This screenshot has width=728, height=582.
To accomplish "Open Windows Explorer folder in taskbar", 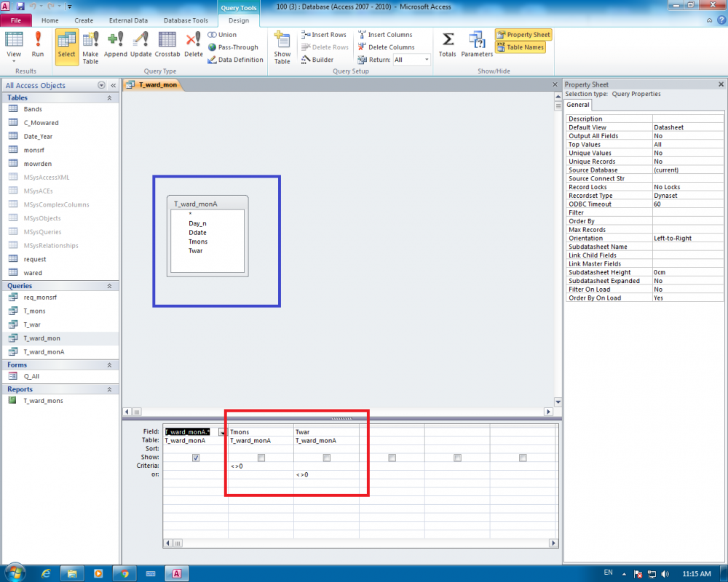I will pyautogui.click(x=72, y=574).
